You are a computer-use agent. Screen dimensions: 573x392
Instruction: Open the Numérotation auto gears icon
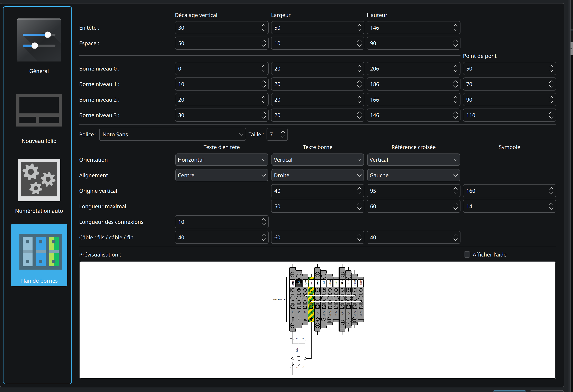[x=39, y=180]
